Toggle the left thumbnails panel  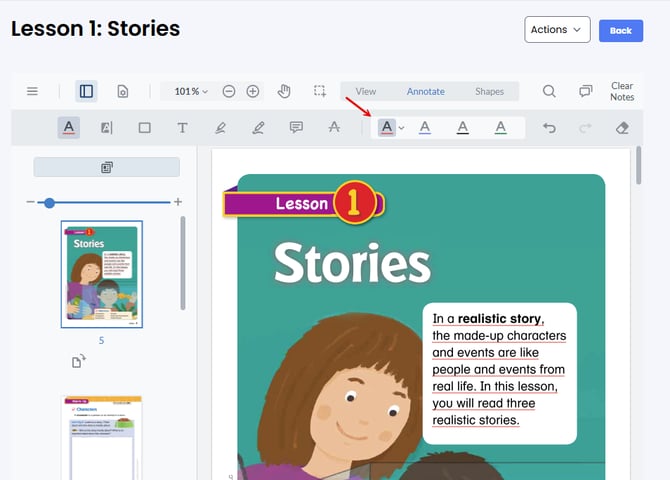86,91
